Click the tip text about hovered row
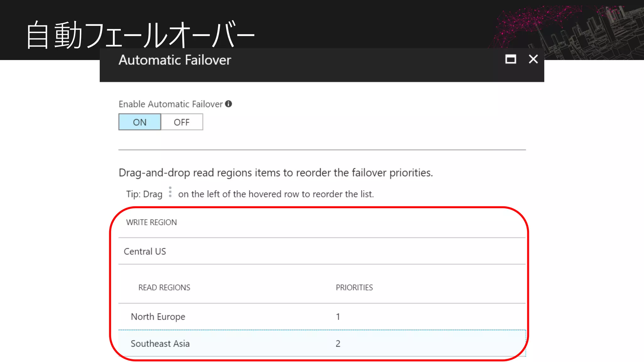The width and height of the screenshot is (644, 362). (276, 194)
